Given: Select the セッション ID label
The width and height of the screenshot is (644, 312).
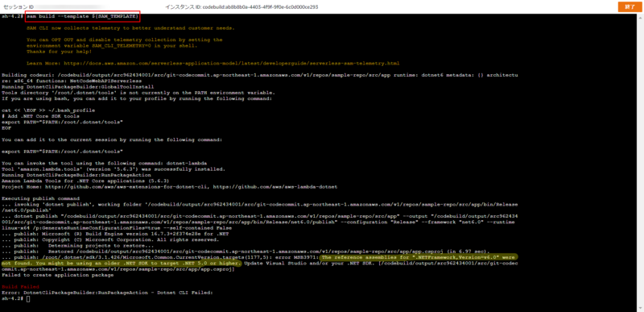Looking at the screenshot, I should pyautogui.click(x=19, y=7).
